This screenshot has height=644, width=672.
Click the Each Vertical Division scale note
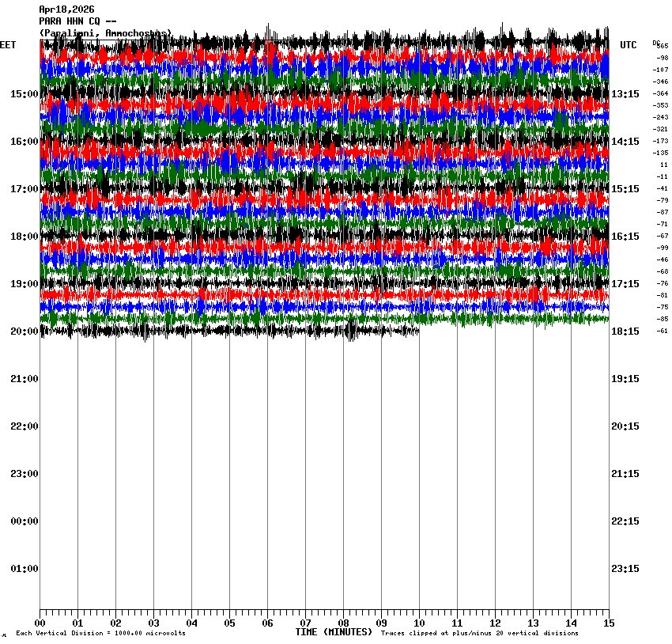101,634
